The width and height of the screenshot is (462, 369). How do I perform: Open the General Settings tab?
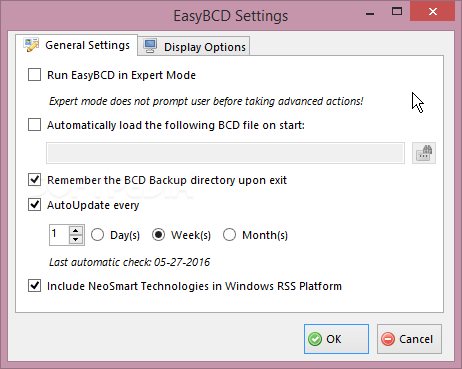(76, 45)
